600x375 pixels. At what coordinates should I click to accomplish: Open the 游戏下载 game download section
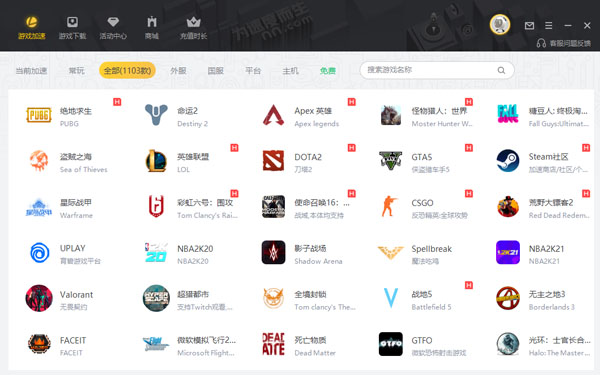(x=72, y=28)
